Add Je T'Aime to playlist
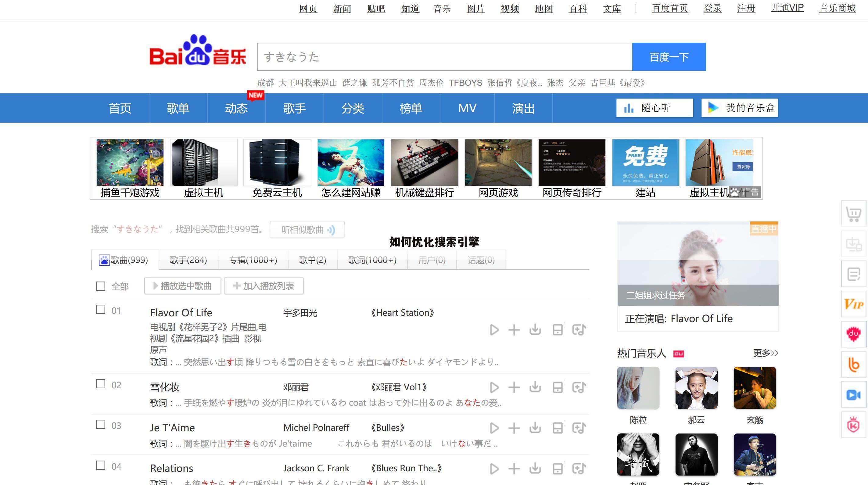Screen dimensions: 868x485 514,428
